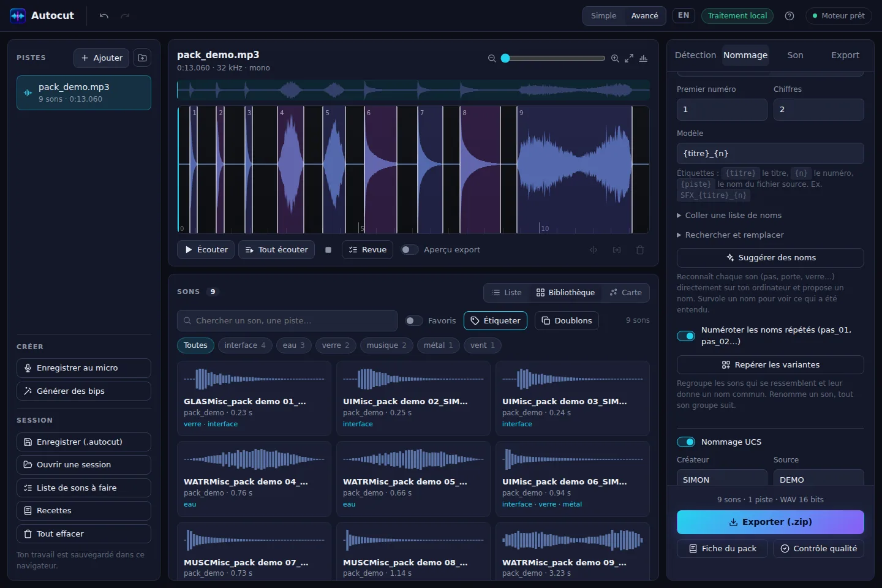882x588 pixels.
Task: Select the pack_demo.mp3 track in Pistes
Action: point(84,93)
